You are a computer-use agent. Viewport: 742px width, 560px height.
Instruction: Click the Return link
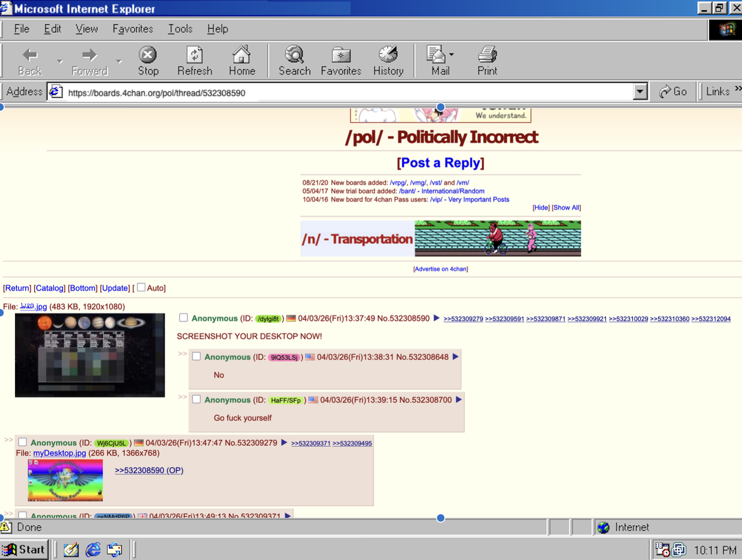click(17, 288)
